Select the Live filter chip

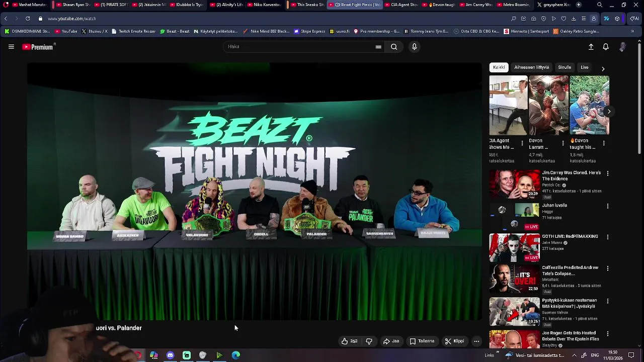pos(585,67)
